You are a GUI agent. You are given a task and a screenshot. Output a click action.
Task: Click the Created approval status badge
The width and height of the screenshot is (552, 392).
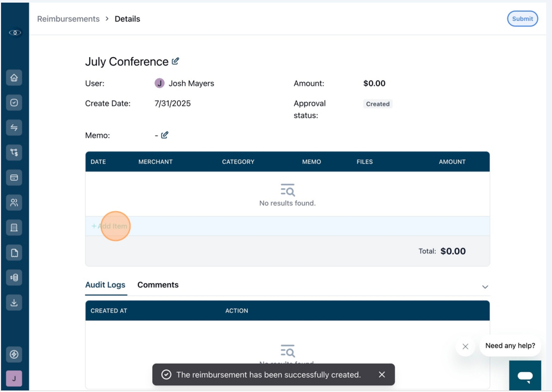378,104
